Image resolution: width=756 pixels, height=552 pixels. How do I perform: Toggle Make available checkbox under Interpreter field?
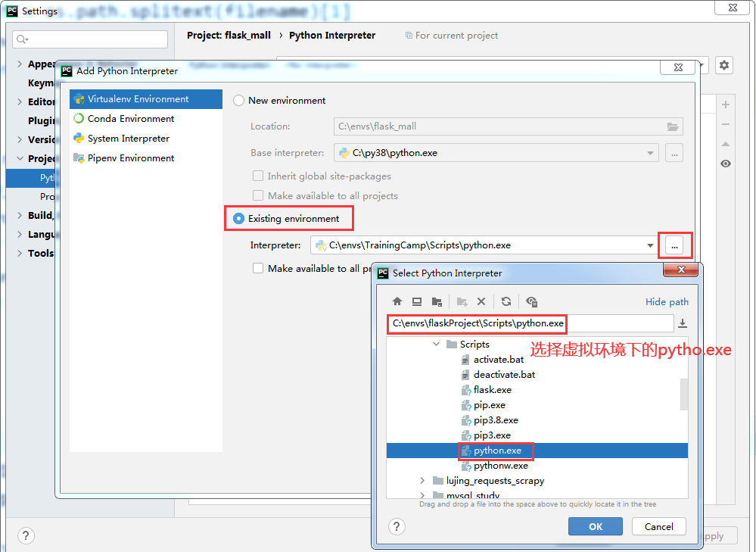pyautogui.click(x=258, y=268)
